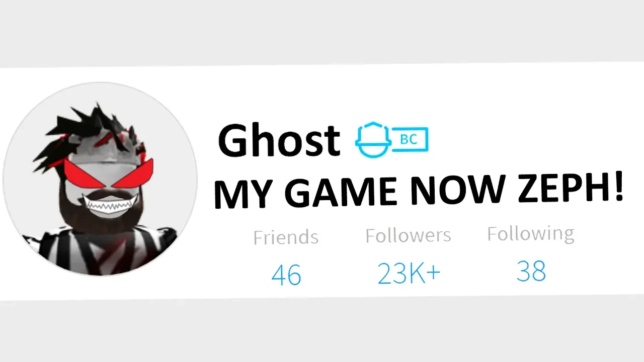This screenshot has height=362, width=644.
Task: Click the avatar's spiky black hair
Action: (x=93, y=130)
